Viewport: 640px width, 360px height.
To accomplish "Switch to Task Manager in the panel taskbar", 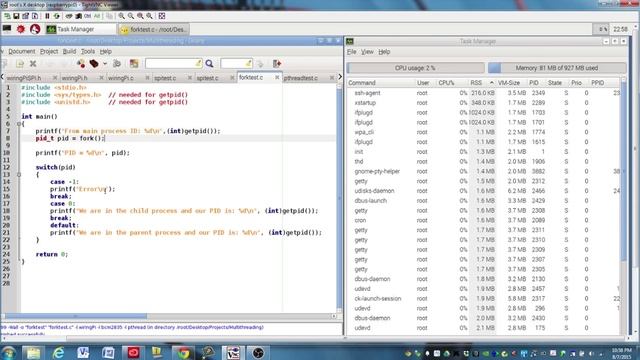I will (x=80, y=29).
